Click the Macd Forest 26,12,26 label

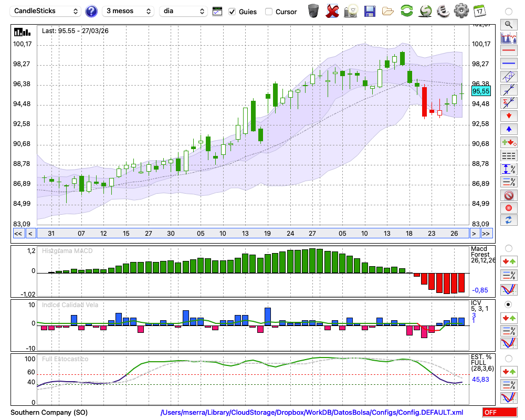(482, 255)
